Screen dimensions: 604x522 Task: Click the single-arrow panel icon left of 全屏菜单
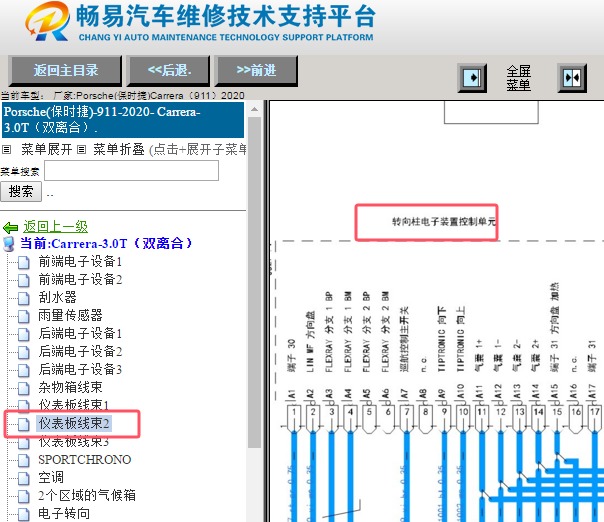[472, 78]
